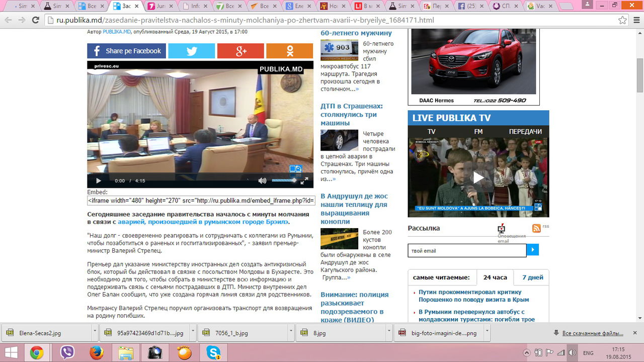Expand options for 8.jpg download
The image size is (644, 362).
point(389,333)
